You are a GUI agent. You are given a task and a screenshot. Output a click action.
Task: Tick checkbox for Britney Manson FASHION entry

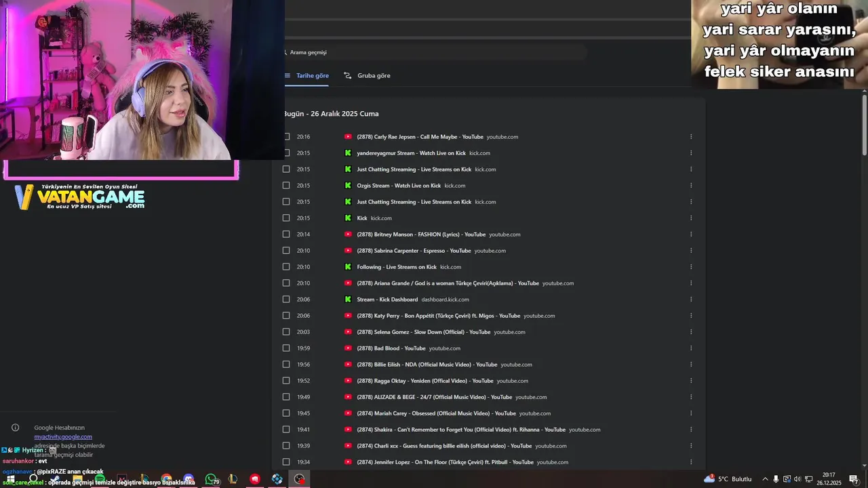(x=286, y=235)
